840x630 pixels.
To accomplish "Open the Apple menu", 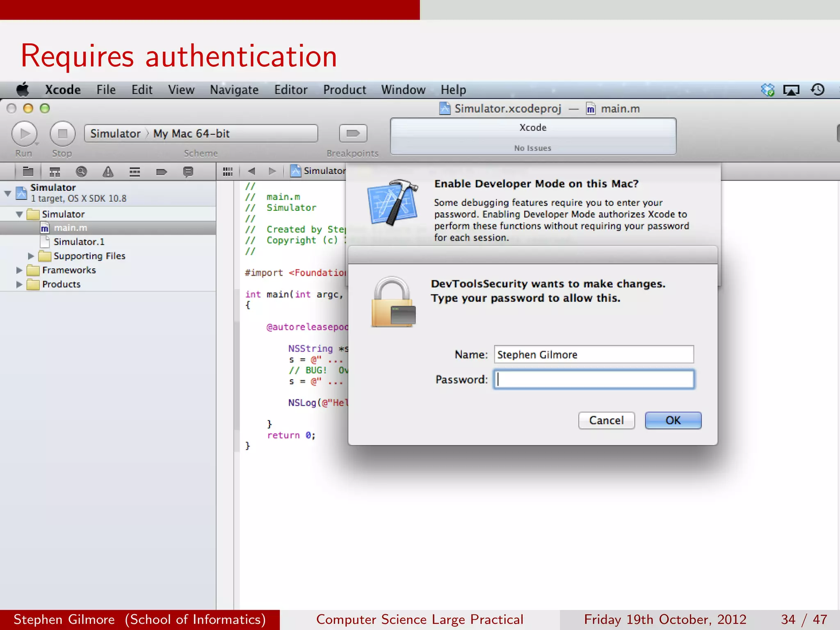I will coord(23,89).
